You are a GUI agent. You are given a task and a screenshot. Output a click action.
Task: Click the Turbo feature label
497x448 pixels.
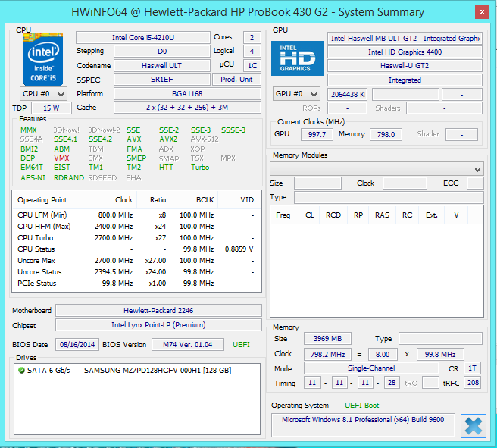tap(200, 168)
